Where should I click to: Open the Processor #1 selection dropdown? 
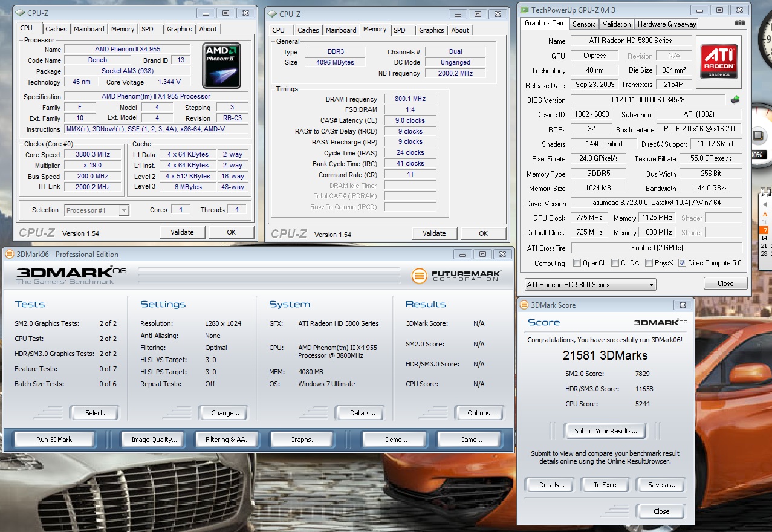pyautogui.click(x=97, y=210)
